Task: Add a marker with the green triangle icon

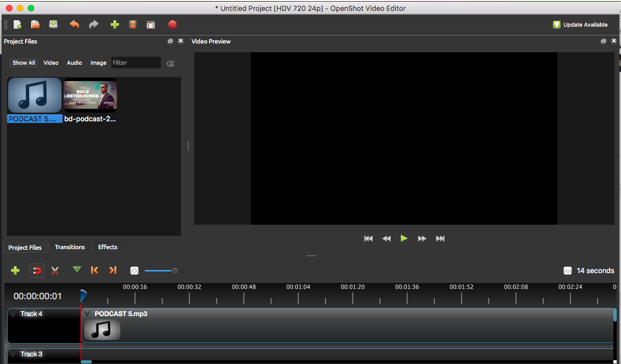Action: (x=77, y=270)
